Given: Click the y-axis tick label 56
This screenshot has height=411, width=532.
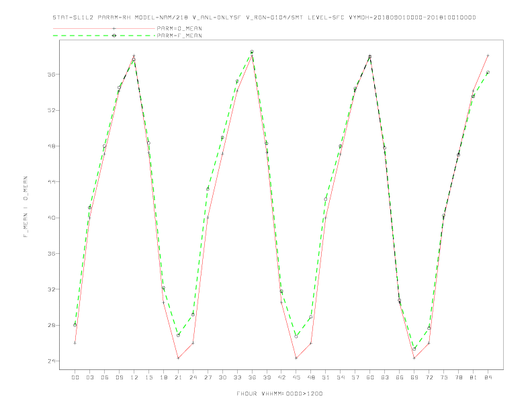Looking at the screenshot, I should pyautogui.click(x=51, y=75).
